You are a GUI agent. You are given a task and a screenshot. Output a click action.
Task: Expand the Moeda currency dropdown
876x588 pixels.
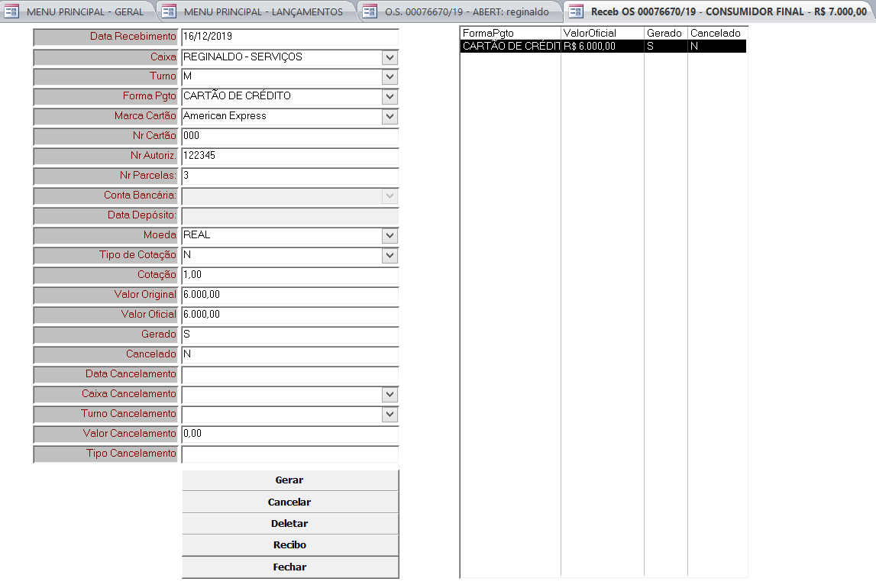pyautogui.click(x=390, y=236)
